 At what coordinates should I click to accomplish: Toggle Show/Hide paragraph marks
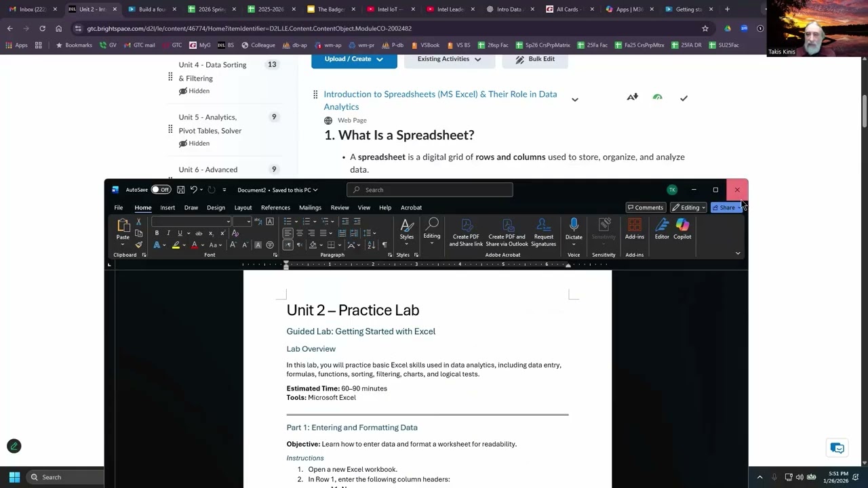(x=384, y=245)
